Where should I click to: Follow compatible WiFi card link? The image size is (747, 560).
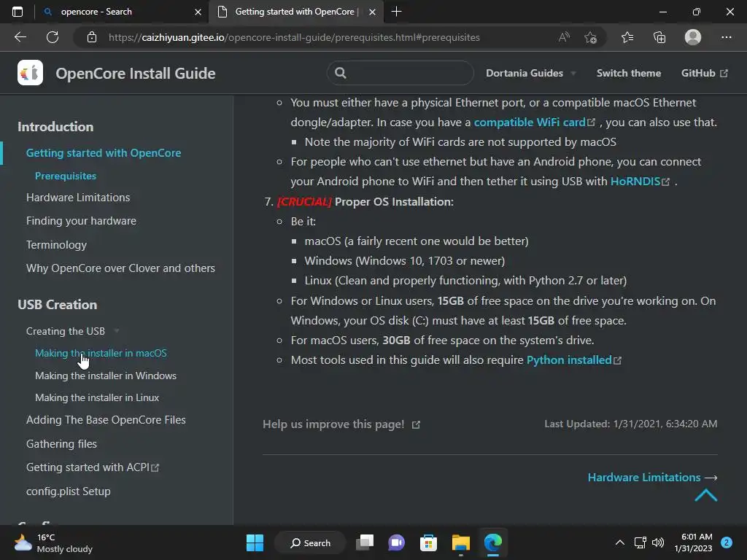point(534,122)
